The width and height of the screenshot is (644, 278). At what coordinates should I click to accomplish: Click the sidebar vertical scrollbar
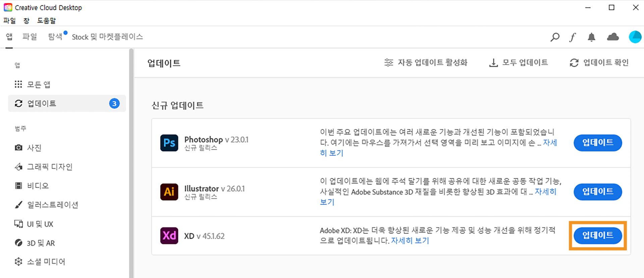pos(131,161)
